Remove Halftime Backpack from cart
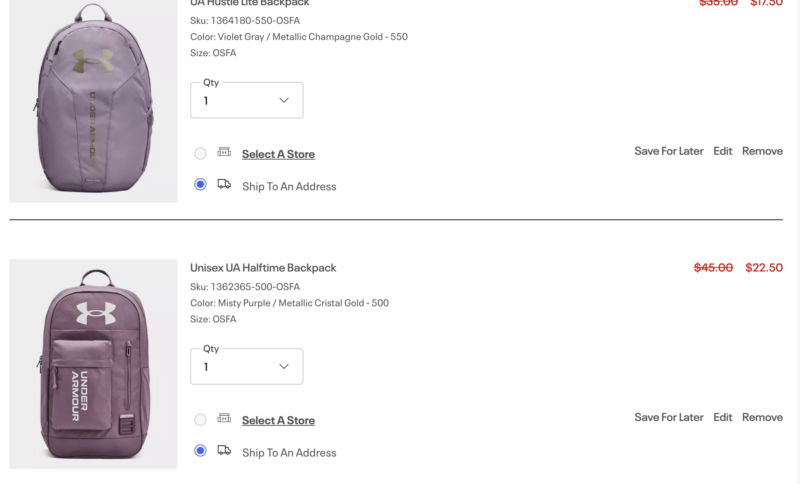This screenshot has height=484, width=800. point(762,417)
